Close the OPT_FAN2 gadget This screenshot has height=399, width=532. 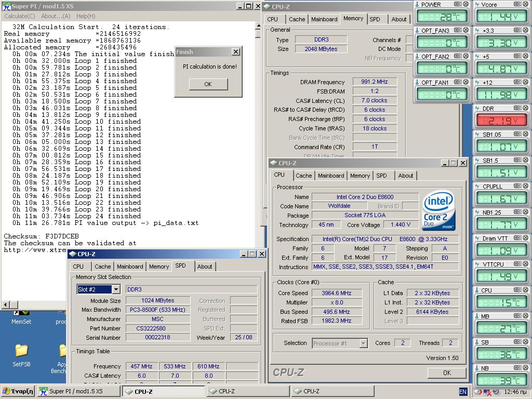click(x=466, y=56)
